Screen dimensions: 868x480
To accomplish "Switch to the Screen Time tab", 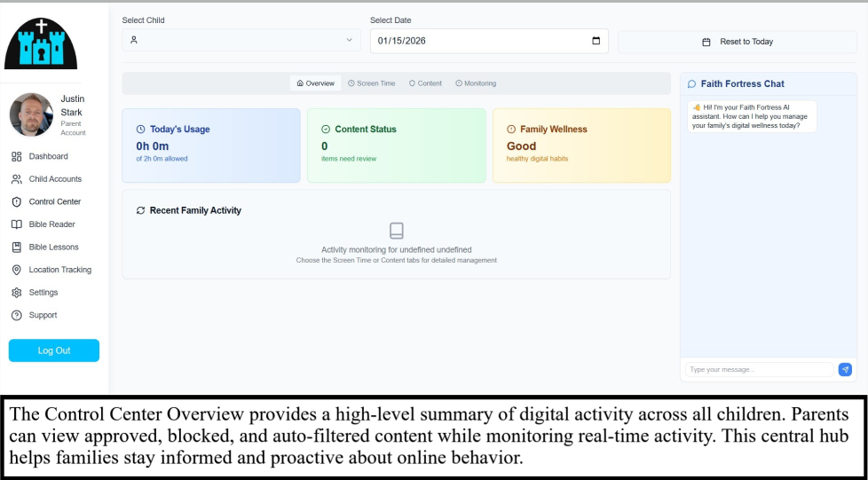I will (x=371, y=83).
